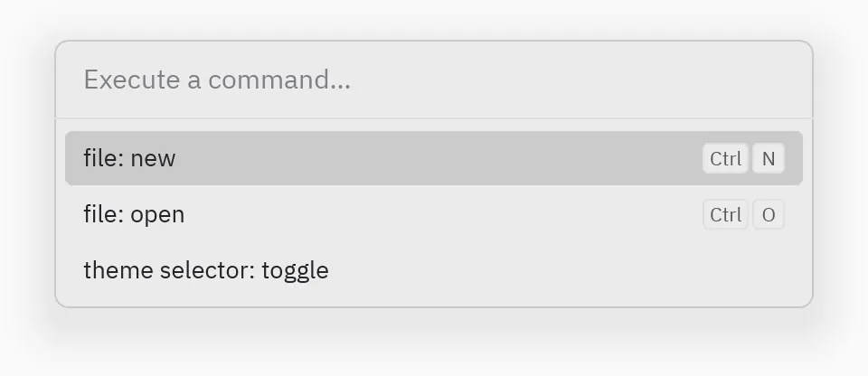Run the "theme selector: toggle" command
The image size is (868, 376).
pos(434,270)
